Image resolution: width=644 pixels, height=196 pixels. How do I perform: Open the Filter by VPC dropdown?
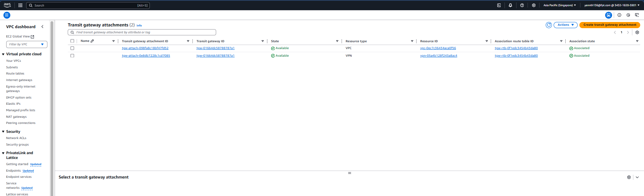27,44
